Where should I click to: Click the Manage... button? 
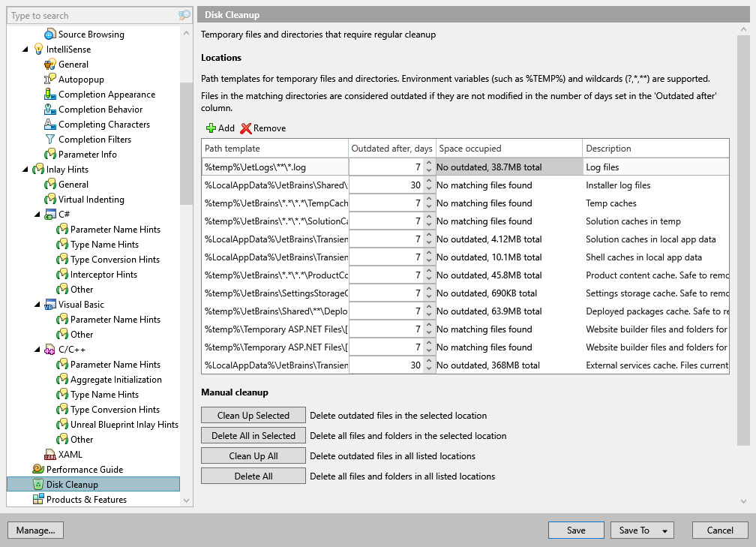(35, 530)
